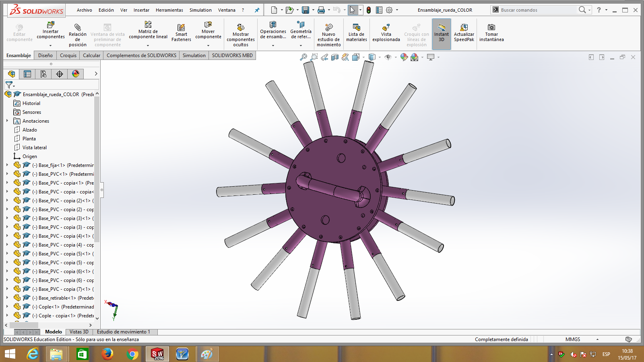Click the Zoom to area icon
The width and height of the screenshot is (644, 362).
point(314,58)
